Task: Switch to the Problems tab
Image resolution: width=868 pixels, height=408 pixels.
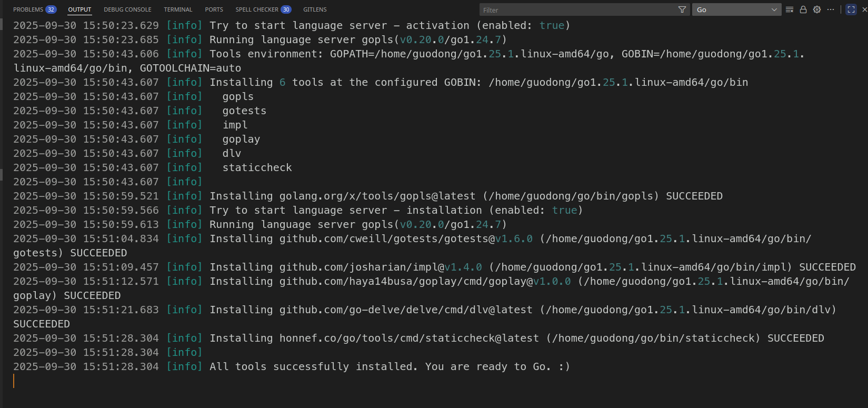Action: point(28,9)
